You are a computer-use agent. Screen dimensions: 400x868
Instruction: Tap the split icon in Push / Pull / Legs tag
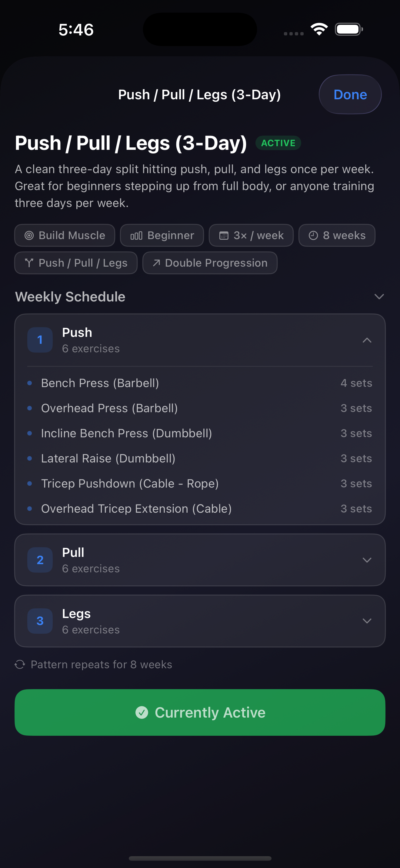[x=29, y=263]
